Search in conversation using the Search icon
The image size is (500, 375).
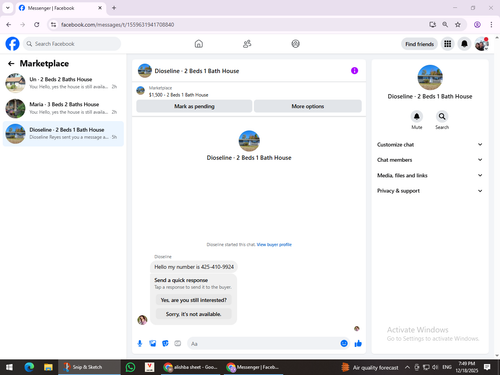(442, 116)
